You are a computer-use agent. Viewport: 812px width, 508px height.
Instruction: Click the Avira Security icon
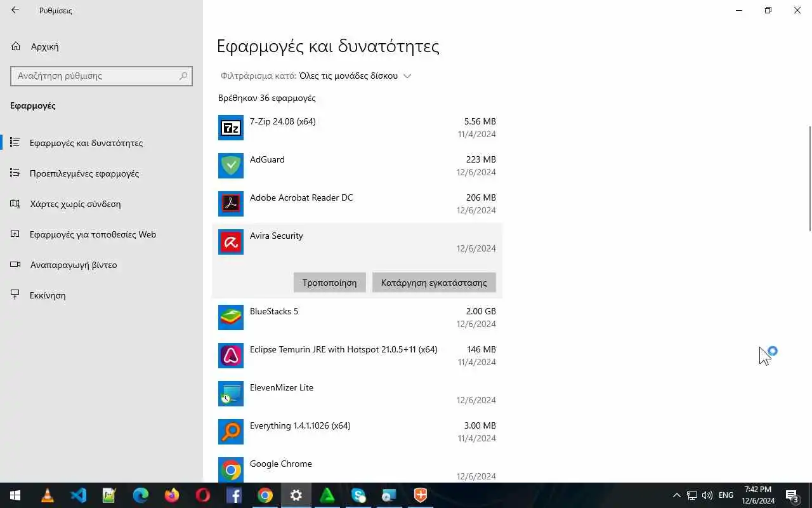click(x=231, y=242)
